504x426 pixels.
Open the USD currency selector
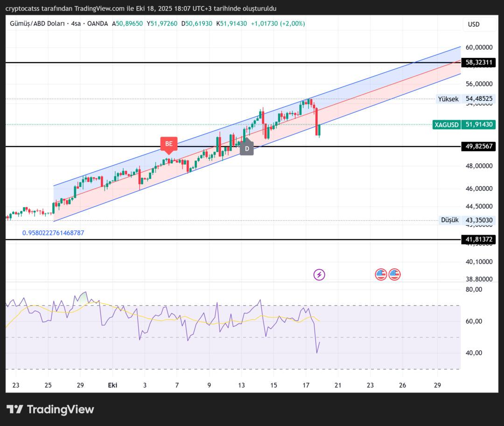pyautogui.click(x=474, y=24)
